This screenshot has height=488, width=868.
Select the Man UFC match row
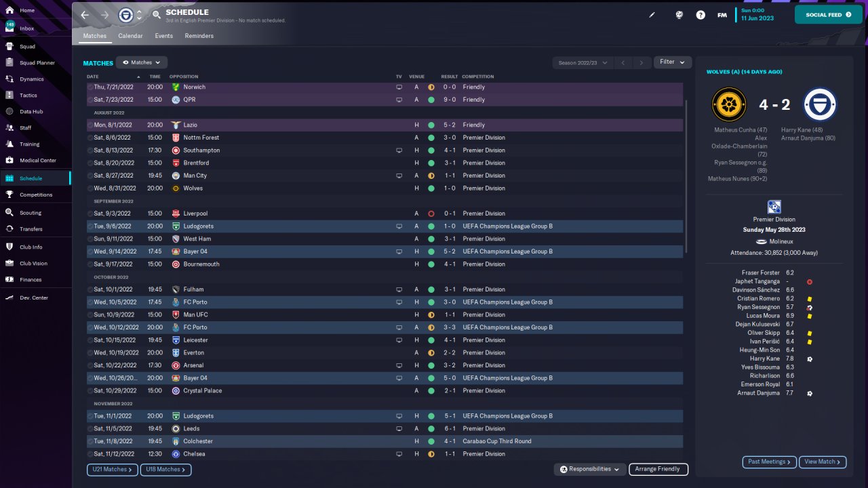click(384, 315)
